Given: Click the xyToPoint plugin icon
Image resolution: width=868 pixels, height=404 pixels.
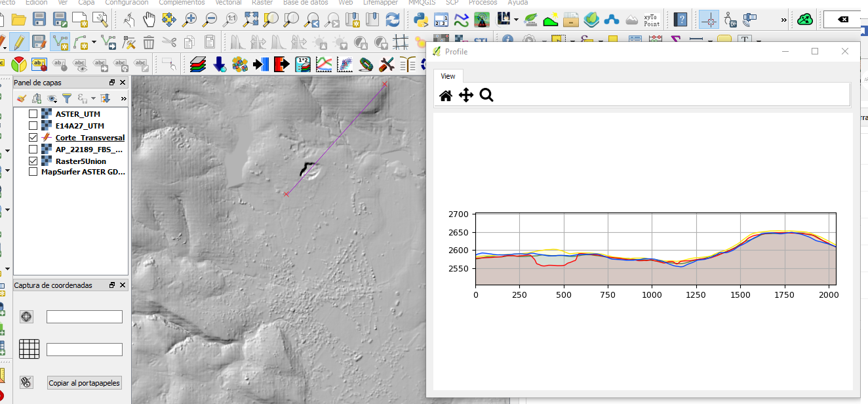Looking at the screenshot, I should (x=651, y=20).
